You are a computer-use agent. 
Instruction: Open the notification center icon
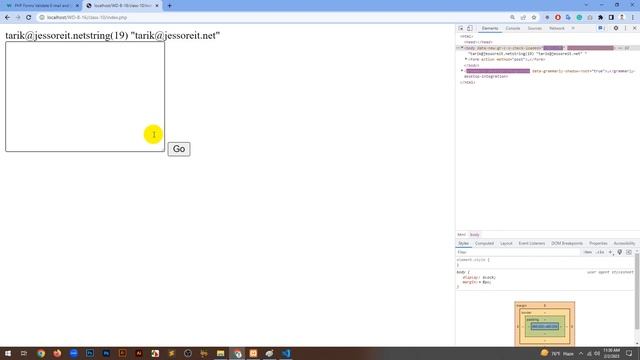point(629,353)
